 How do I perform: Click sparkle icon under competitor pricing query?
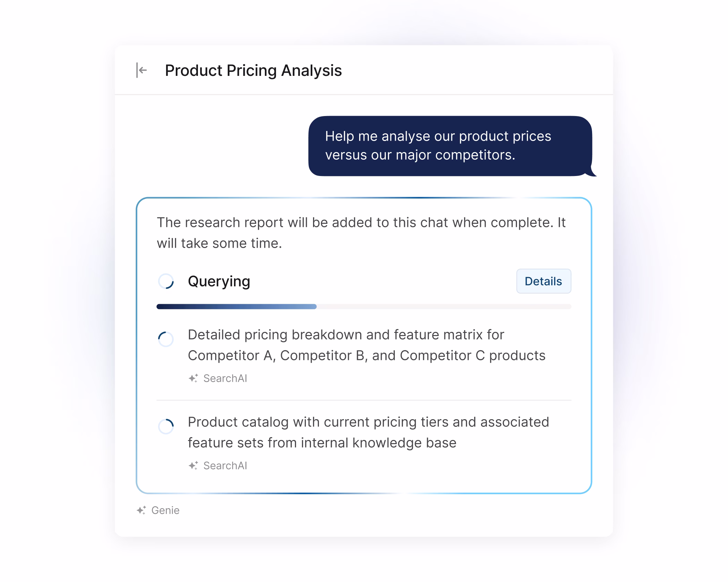pyautogui.click(x=193, y=378)
